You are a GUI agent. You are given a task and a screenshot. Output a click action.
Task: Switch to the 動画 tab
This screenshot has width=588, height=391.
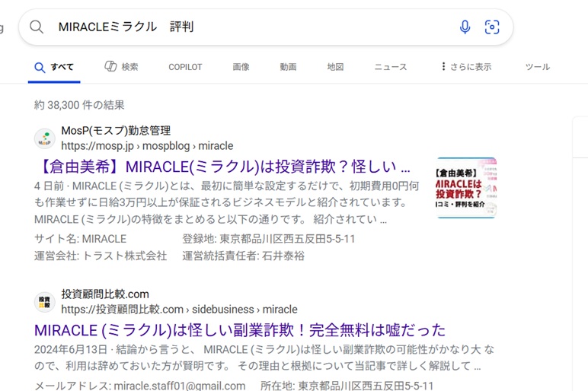[x=288, y=67]
